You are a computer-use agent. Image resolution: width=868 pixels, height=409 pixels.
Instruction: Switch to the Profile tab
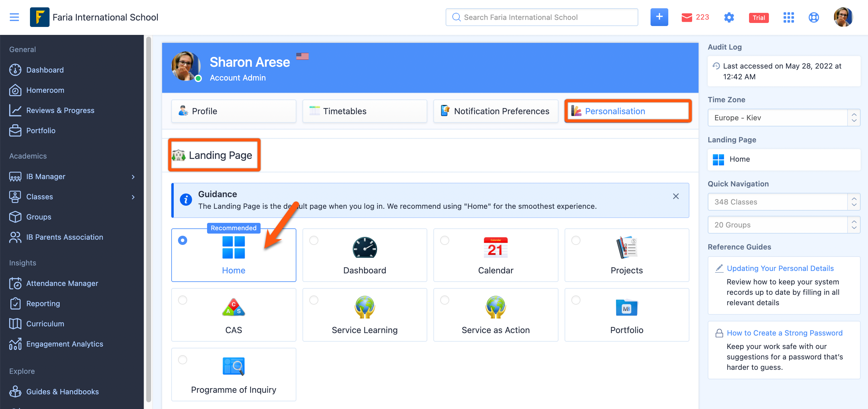233,111
